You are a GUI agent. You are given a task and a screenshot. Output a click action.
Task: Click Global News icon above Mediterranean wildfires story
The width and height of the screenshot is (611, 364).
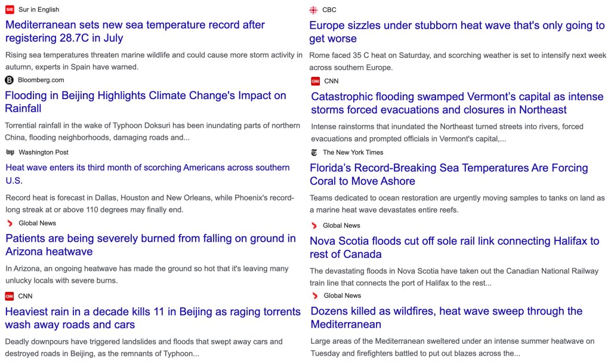[x=314, y=295]
